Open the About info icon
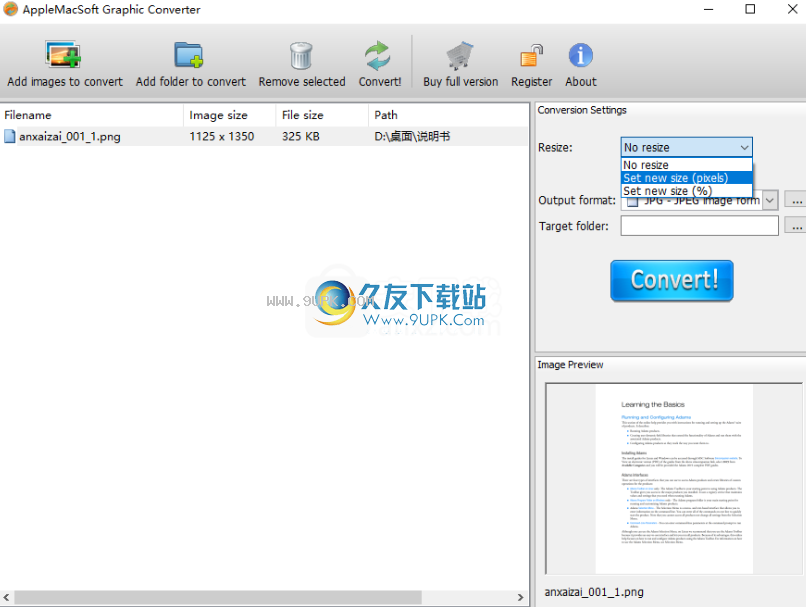 click(580, 56)
